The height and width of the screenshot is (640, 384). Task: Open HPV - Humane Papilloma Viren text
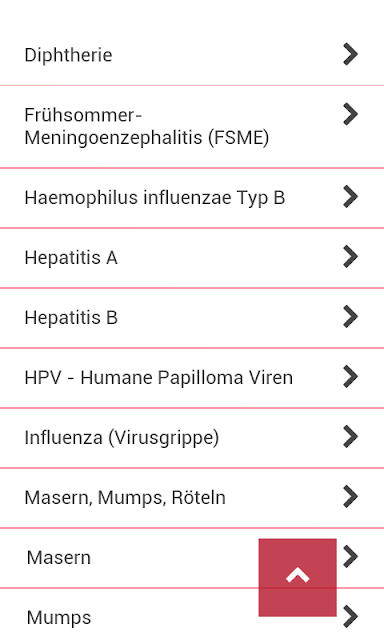tap(159, 378)
